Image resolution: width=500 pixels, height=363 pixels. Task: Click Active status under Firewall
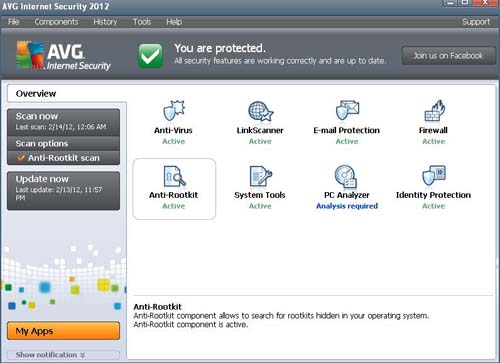(x=434, y=141)
